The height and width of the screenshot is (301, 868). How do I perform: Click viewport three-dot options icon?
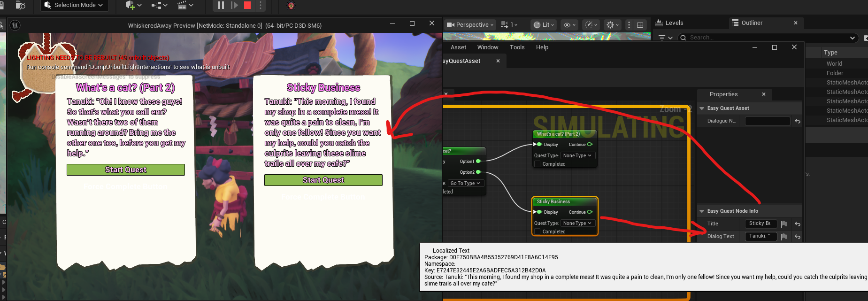click(629, 24)
